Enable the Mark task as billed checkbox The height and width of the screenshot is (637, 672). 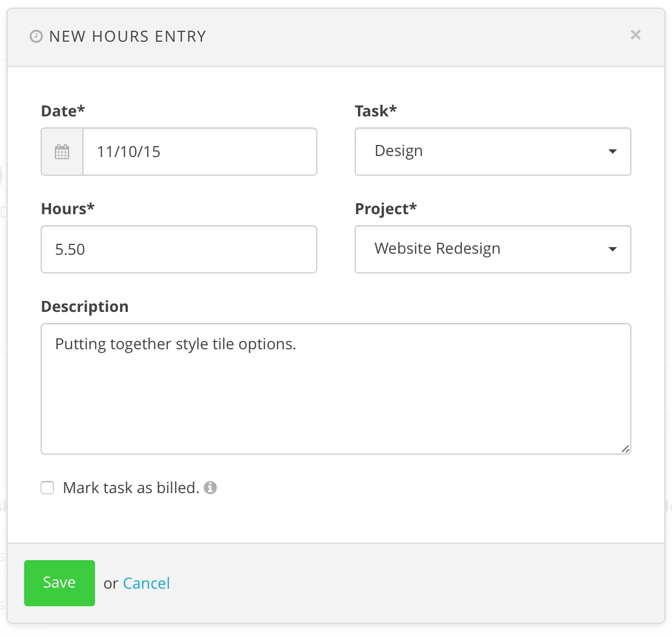coord(48,488)
